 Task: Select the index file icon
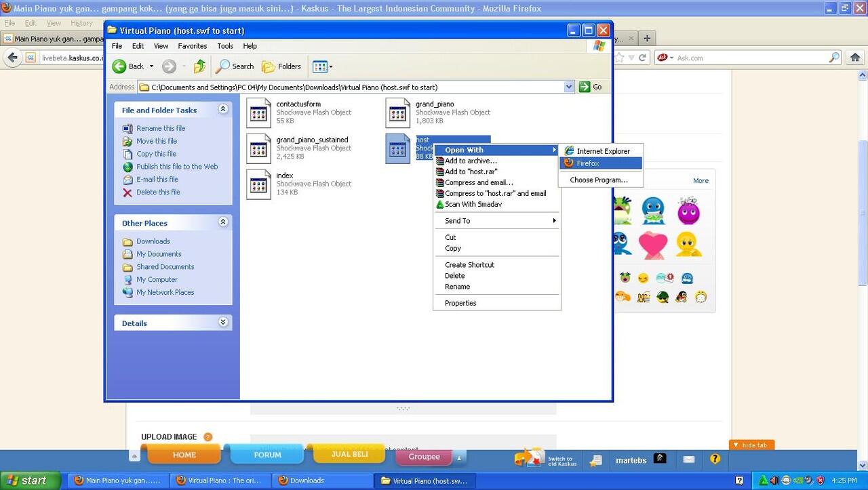coord(258,184)
